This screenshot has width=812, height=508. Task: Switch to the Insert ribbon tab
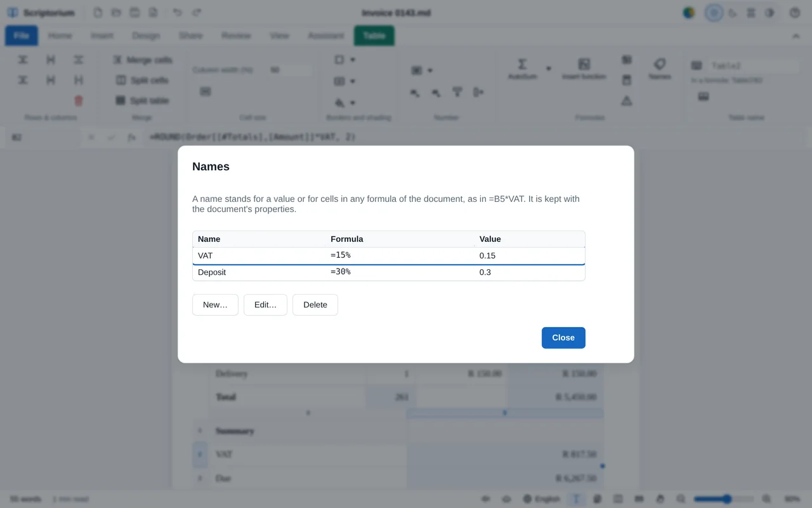[102, 36]
